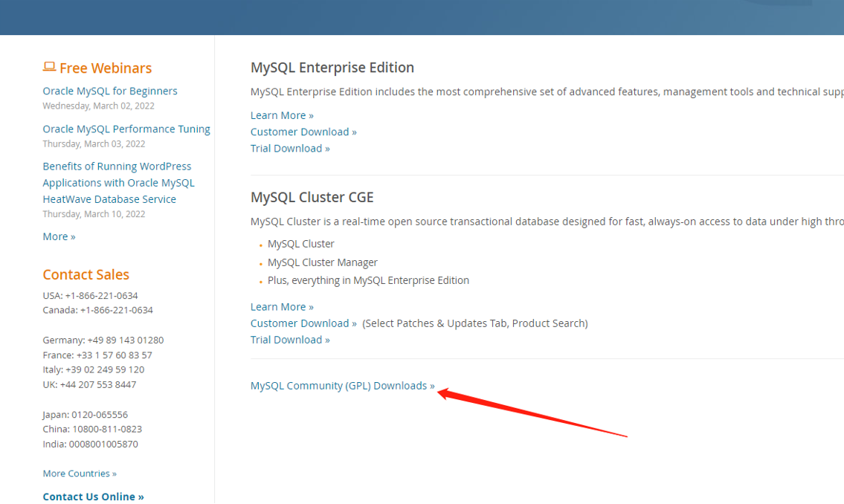Open Benefits of Running WordPress webinar link

pyautogui.click(x=118, y=183)
